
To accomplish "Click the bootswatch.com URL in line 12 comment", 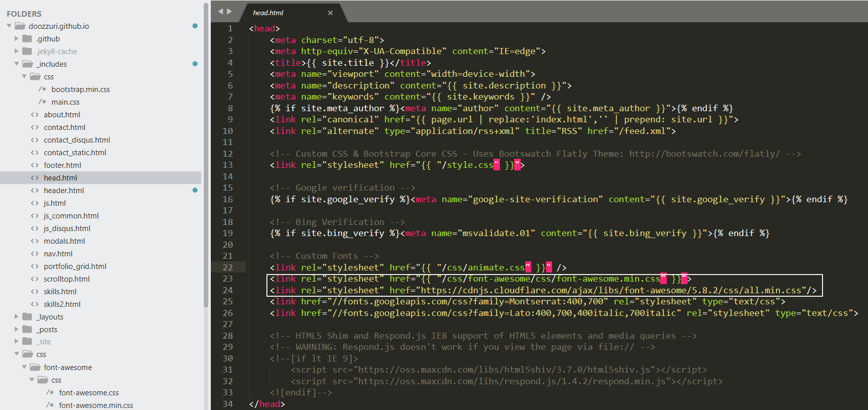I will (x=705, y=154).
